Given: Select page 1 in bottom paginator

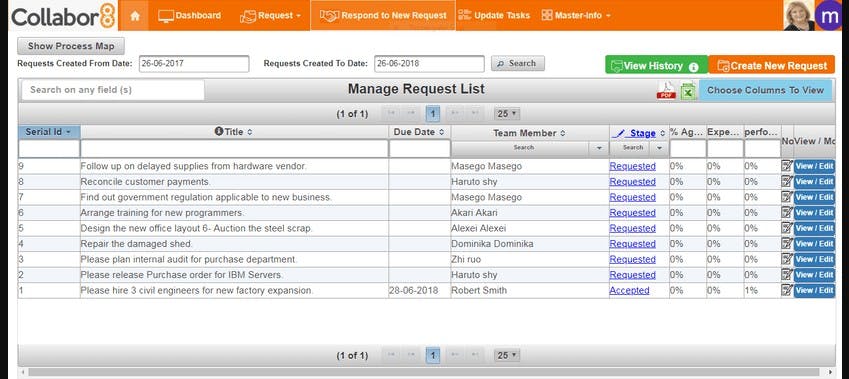Looking at the screenshot, I should coord(433,355).
